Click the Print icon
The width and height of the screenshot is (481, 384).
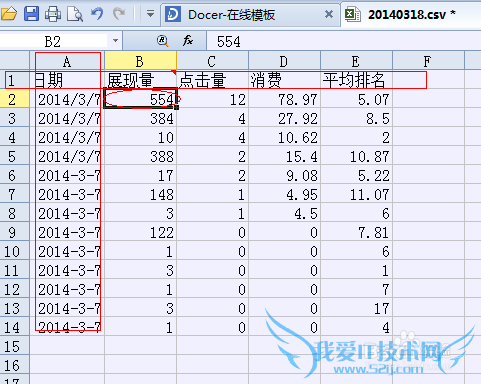pos(53,14)
